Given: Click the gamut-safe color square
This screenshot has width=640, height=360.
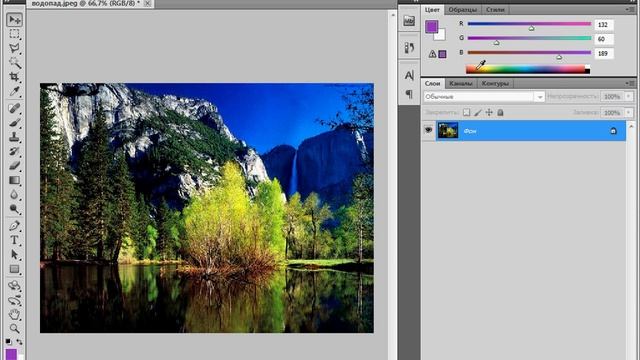Looking at the screenshot, I should click(x=442, y=54).
